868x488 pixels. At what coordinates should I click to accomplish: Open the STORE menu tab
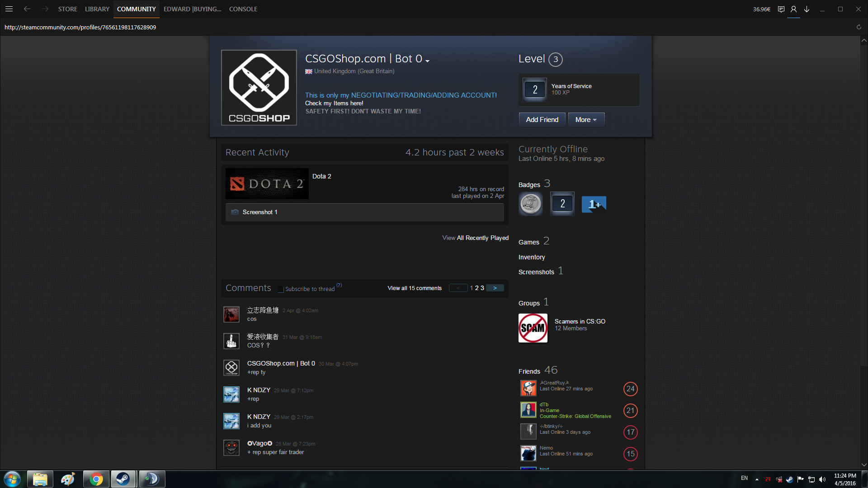(x=67, y=9)
